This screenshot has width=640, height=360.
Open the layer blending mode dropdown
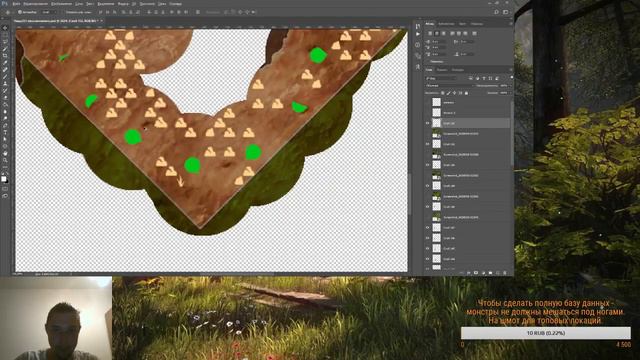click(449, 86)
